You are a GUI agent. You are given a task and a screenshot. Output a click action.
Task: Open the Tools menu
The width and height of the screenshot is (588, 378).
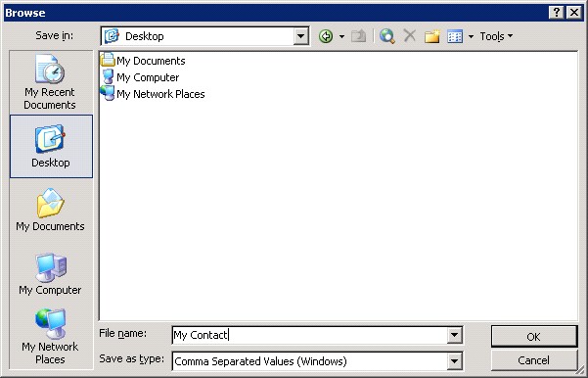coord(496,36)
